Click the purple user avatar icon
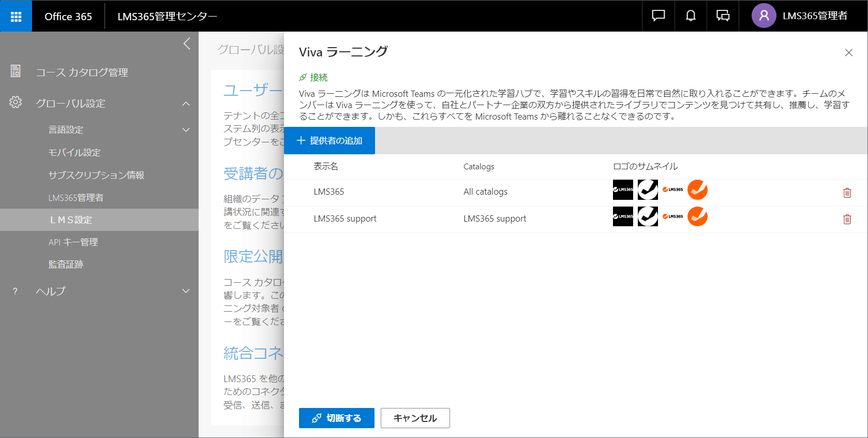Viewport: 868px width, 438px height. [764, 16]
